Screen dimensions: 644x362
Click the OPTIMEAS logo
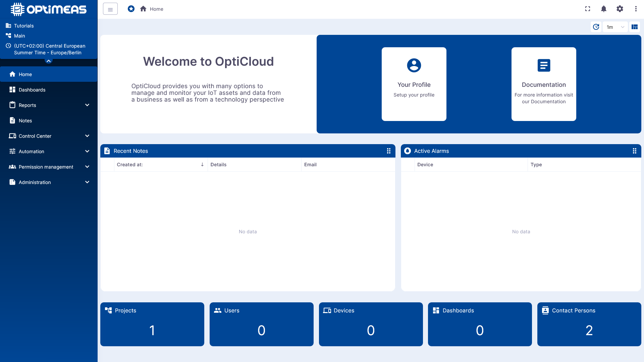(x=49, y=9)
